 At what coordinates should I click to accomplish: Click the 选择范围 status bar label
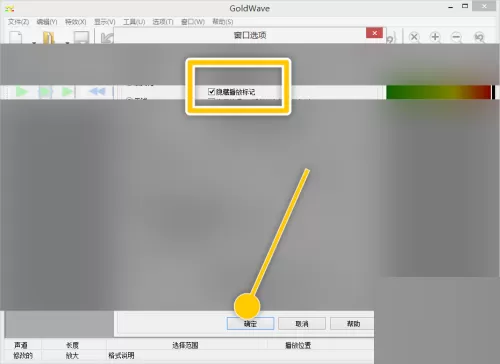(x=185, y=345)
